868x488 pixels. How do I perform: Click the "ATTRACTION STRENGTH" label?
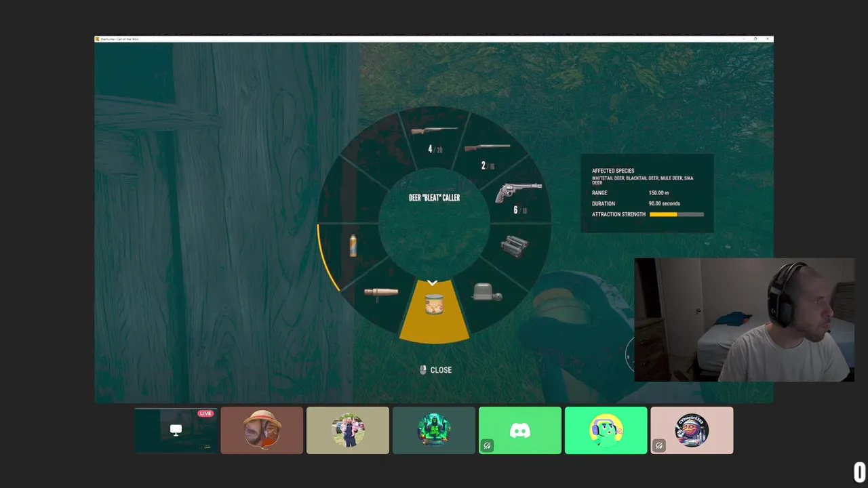pyautogui.click(x=618, y=214)
